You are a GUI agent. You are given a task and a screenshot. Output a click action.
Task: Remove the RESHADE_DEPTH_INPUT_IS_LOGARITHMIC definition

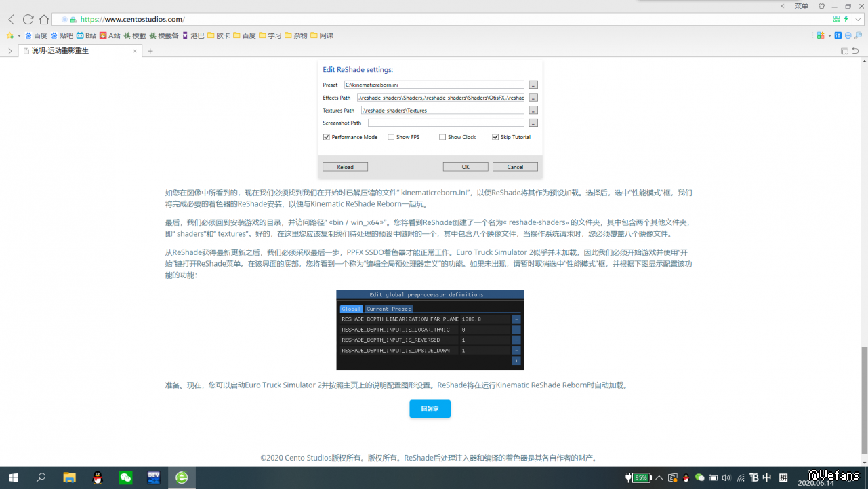tap(516, 330)
